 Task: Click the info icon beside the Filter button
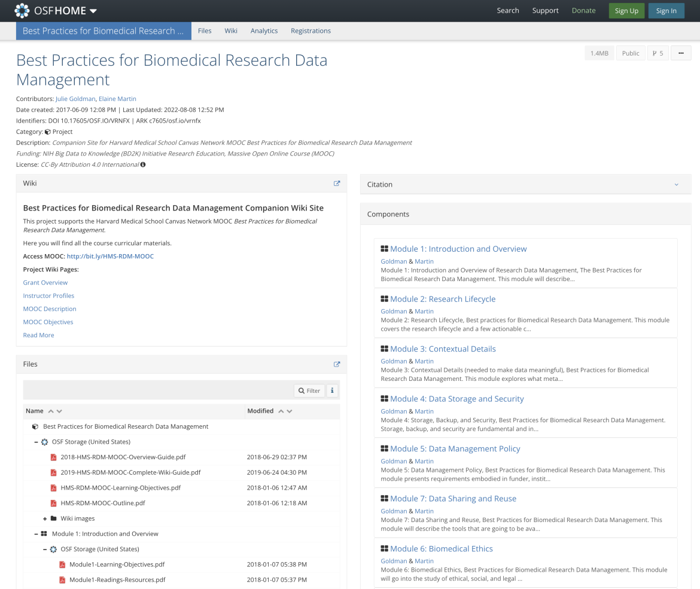click(332, 390)
